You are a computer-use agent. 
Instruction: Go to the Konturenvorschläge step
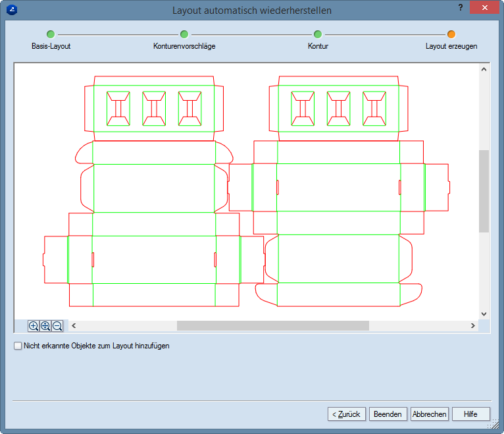184,46
